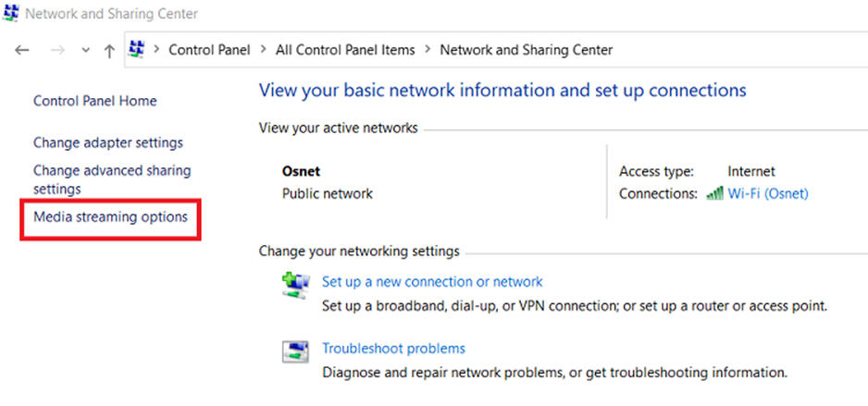Select Control Panel breadcrumb item
The image size is (868, 406).
click(x=209, y=50)
